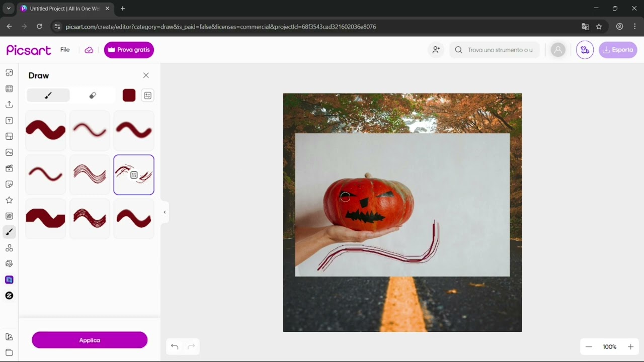
Task: Open the video icon in the left sidebar
Action: click(9, 168)
